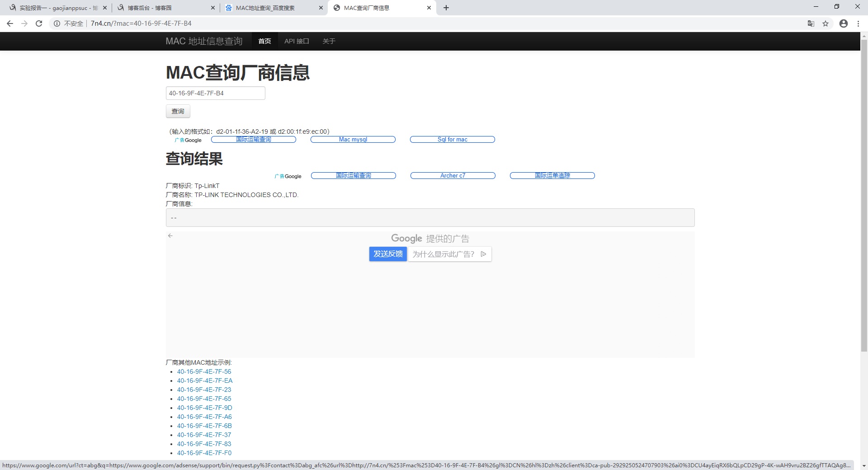Close the MAC查询厂商信息 tab
The height and width of the screenshot is (470, 868).
click(429, 8)
